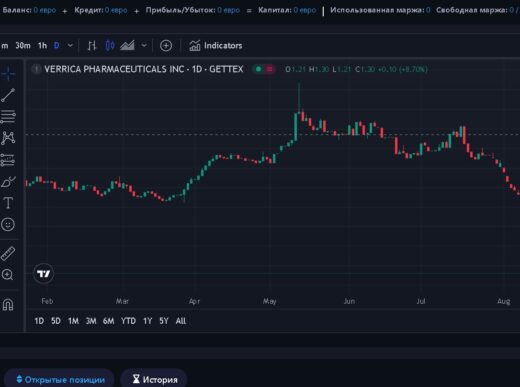520x387 pixels.
Task: Click the Mar label on time axis
Action: (122, 301)
